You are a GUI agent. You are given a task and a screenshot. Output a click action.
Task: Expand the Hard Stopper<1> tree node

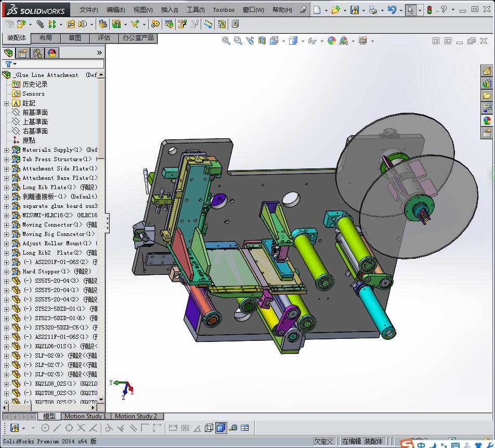[x=6, y=272]
